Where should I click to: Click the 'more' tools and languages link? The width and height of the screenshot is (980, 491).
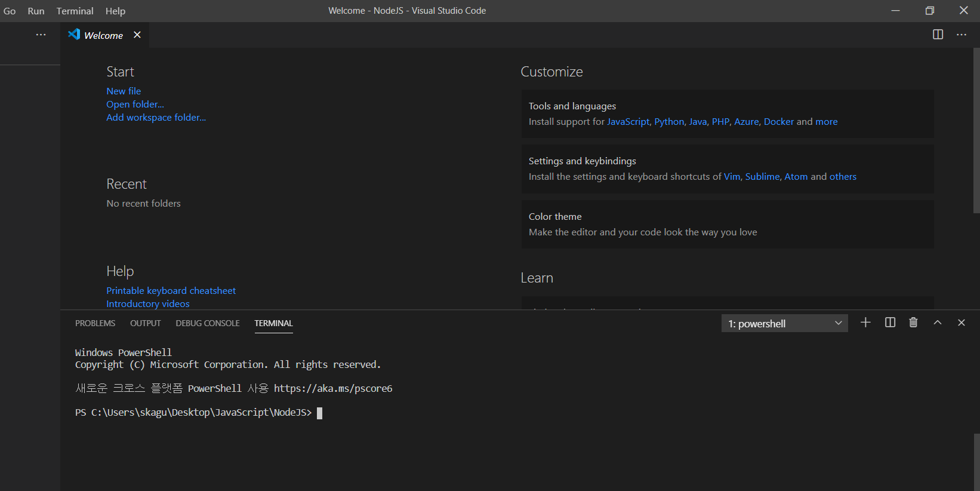[x=827, y=121]
